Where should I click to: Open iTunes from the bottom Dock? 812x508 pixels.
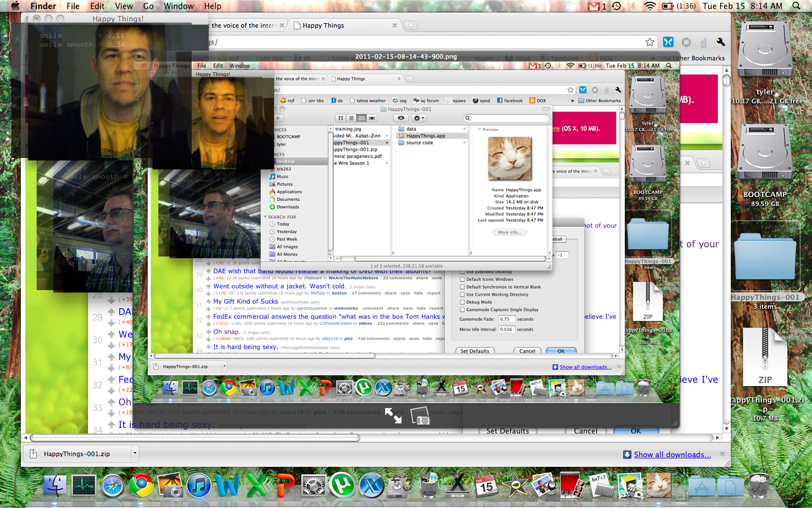point(198,485)
